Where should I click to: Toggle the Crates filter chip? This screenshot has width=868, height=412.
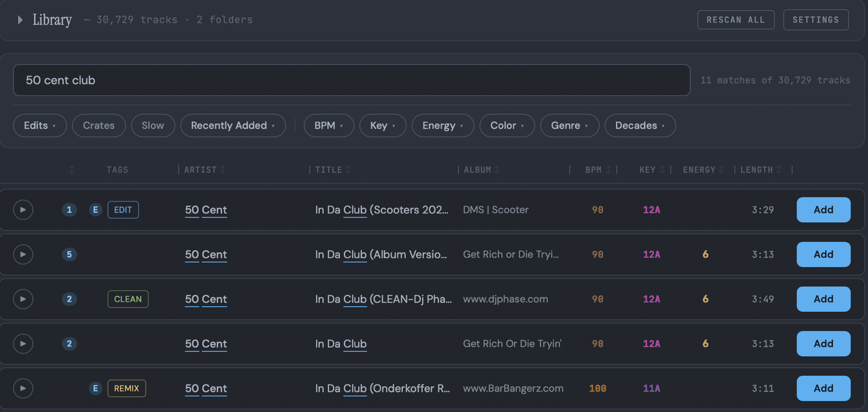pos(99,126)
